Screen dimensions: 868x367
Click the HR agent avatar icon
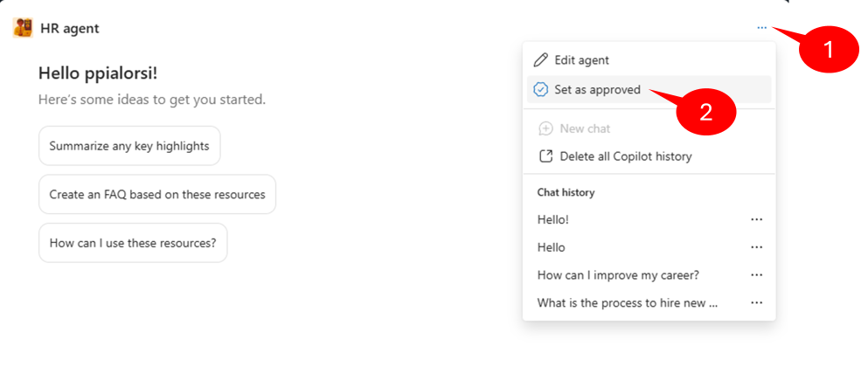[x=23, y=28]
